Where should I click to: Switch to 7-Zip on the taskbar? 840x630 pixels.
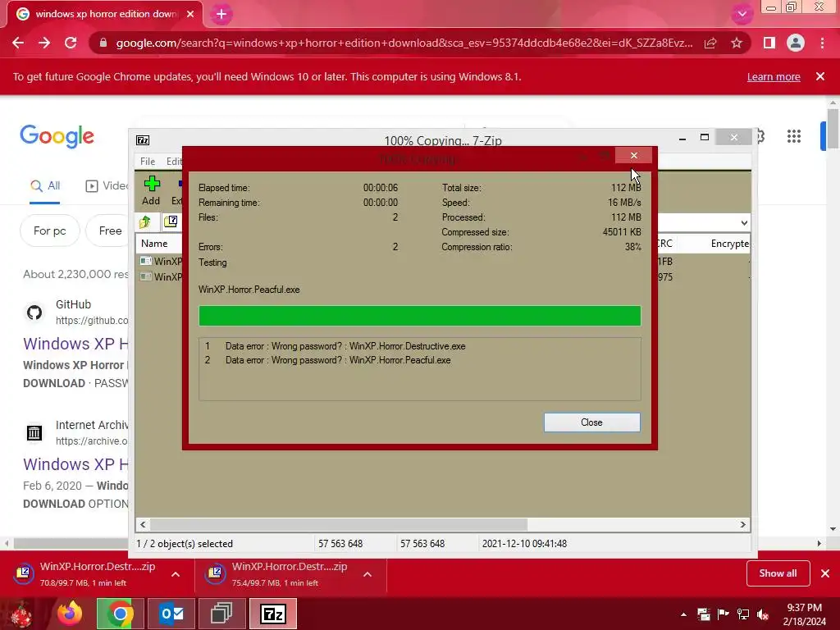pos(273,614)
